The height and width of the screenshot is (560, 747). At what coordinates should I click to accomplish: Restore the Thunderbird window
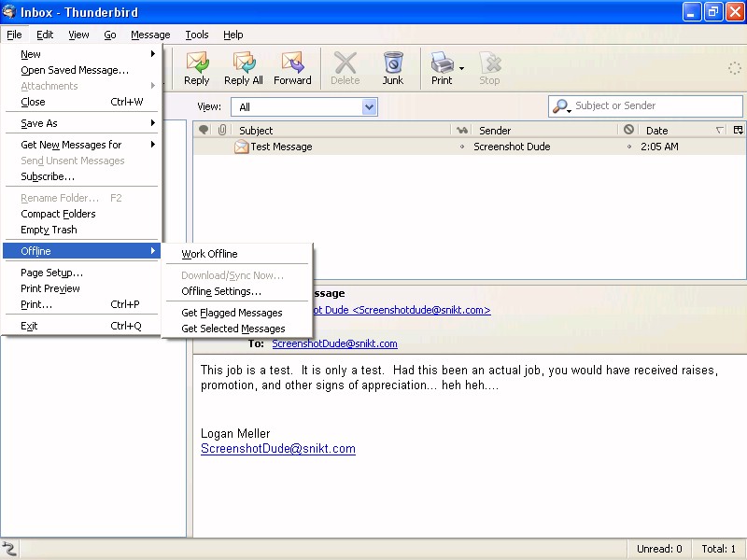point(712,12)
